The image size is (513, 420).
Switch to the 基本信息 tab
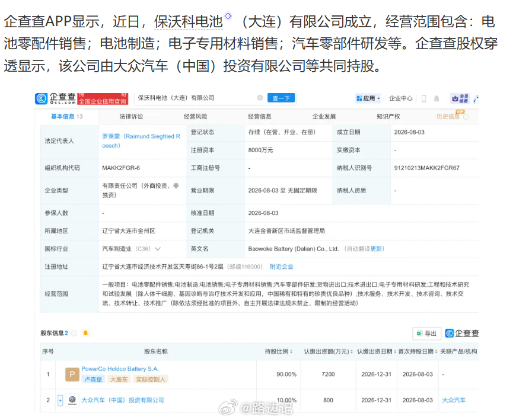[67, 116]
